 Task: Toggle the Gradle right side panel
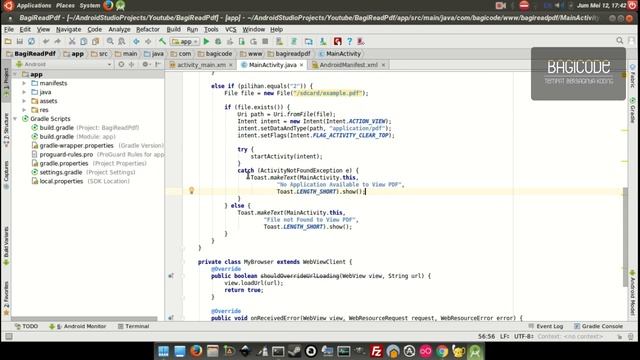pyautogui.click(x=633, y=110)
